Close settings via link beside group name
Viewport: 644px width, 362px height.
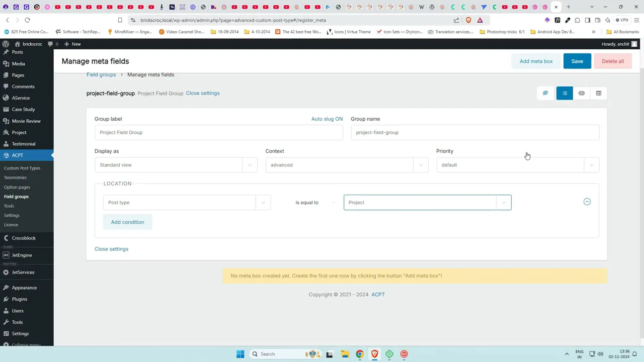(202, 93)
